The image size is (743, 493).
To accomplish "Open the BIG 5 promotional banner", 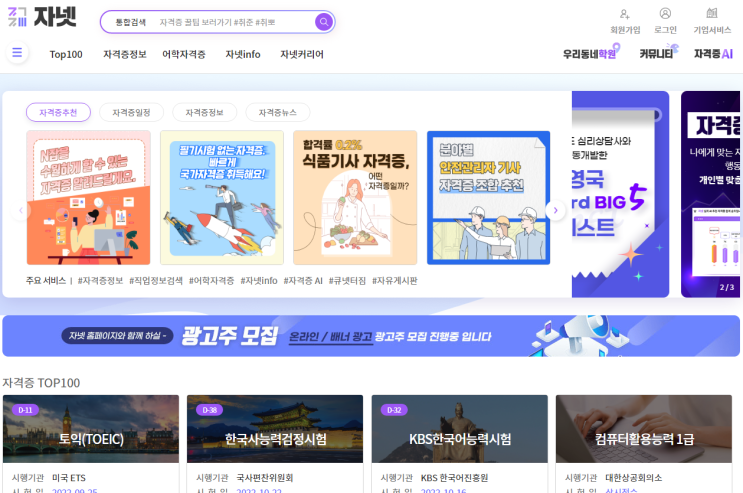I will [620, 194].
